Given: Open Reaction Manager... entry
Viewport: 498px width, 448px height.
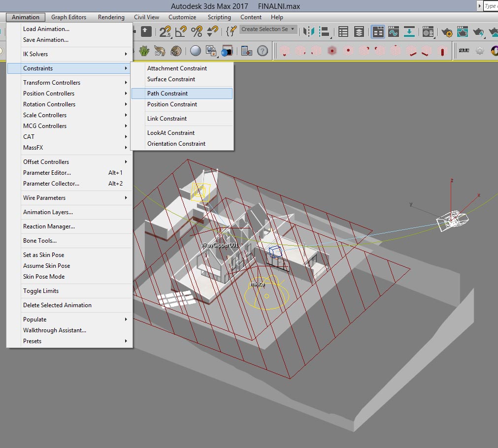Looking at the screenshot, I should tap(68, 226).
